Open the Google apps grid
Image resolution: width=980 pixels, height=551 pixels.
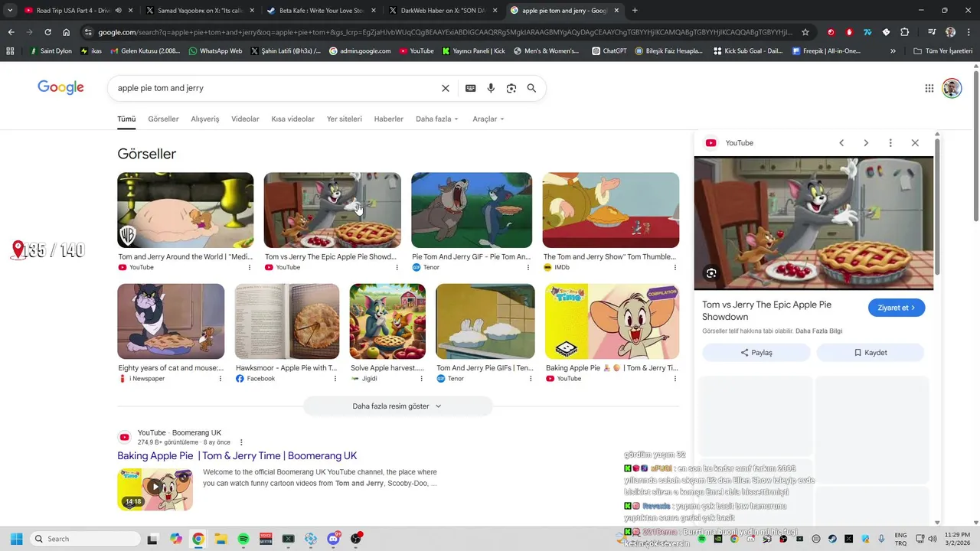pyautogui.click(x=929, y=88)
